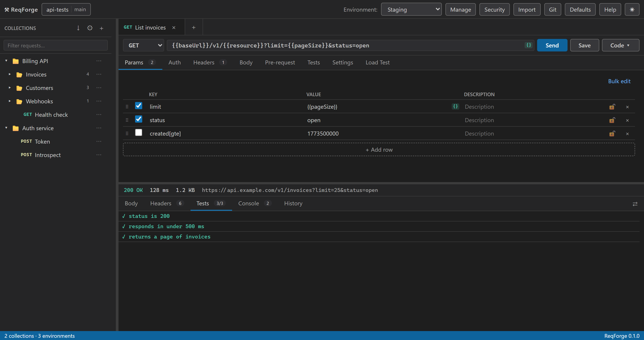Enable the created[gte] parameter checkbox

click(138, 132)
